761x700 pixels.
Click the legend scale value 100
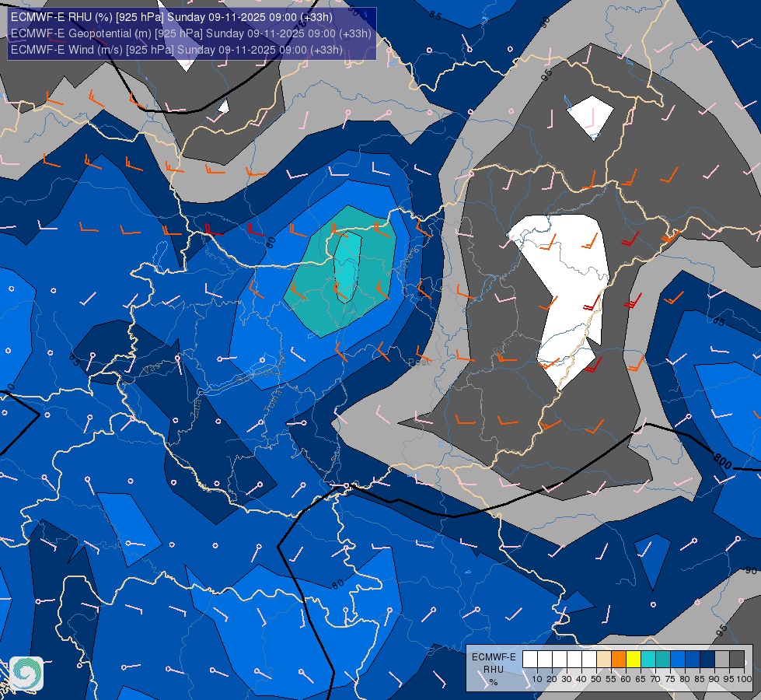[744, 679]
